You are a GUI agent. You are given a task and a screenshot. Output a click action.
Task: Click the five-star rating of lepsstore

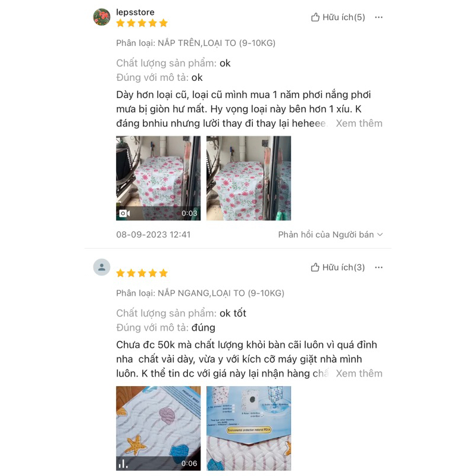[142, 23]
